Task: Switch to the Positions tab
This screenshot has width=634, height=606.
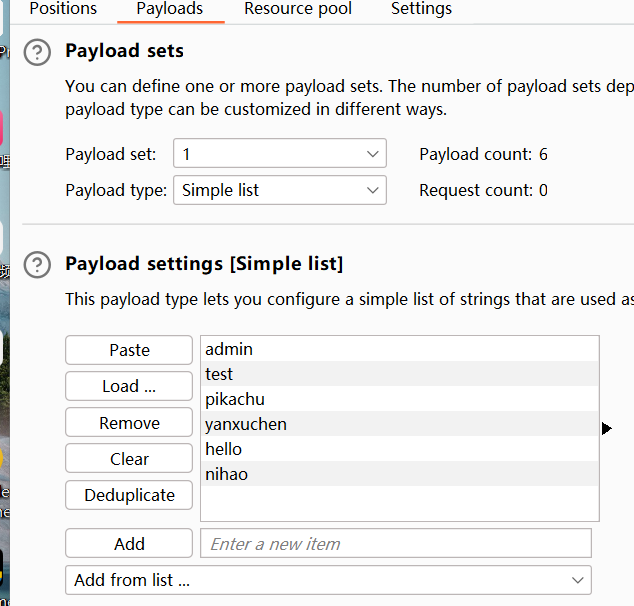Action: [x=63, y=8]
